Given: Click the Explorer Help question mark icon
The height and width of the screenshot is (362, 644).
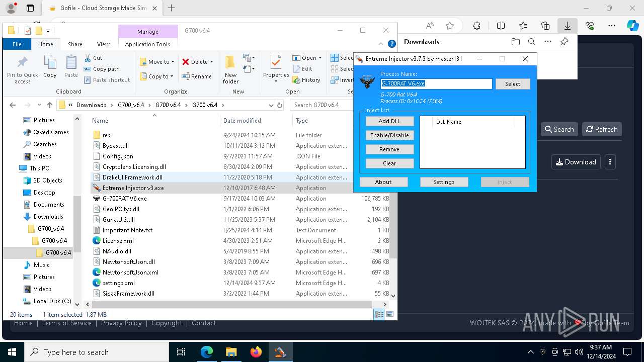Looking at the screenshot, I should [392, 44].
